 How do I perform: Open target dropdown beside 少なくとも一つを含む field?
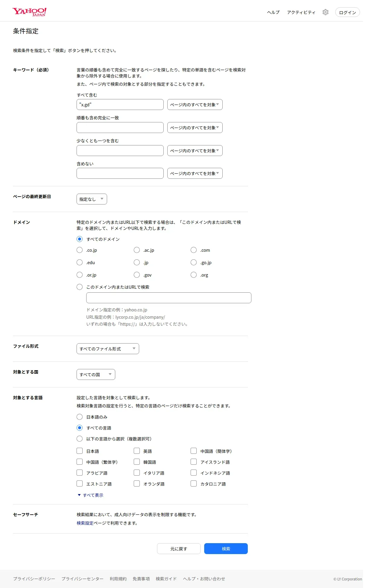point(195,151)
